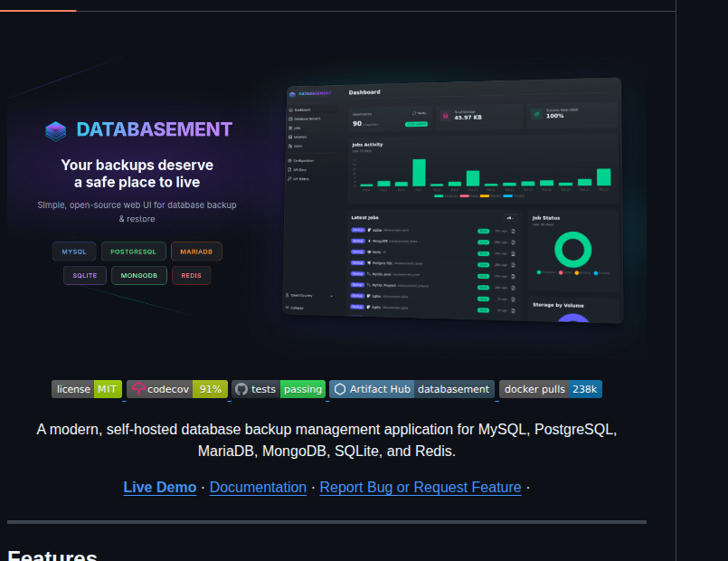Open the license MIT badge
The width and height of the screenshot is (728, 561).
coord(87,389)
